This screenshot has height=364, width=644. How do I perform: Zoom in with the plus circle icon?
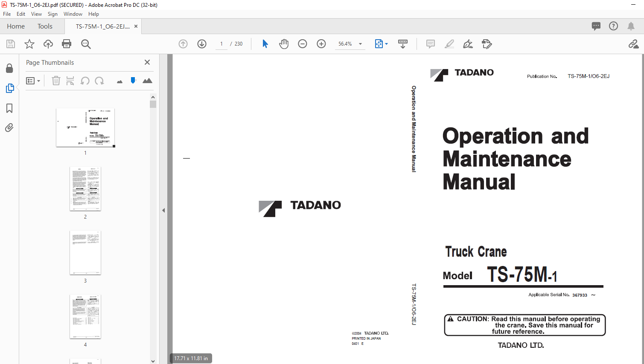[321, 44]
